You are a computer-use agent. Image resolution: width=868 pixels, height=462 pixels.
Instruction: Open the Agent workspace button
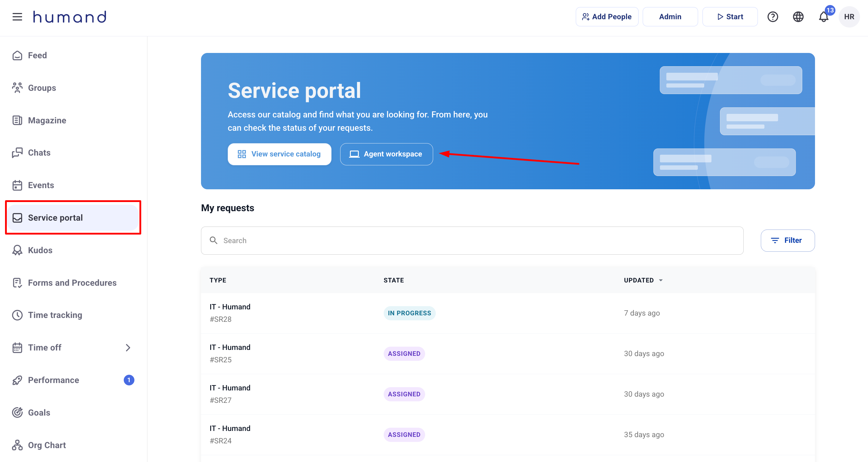[x=386, y=154]
